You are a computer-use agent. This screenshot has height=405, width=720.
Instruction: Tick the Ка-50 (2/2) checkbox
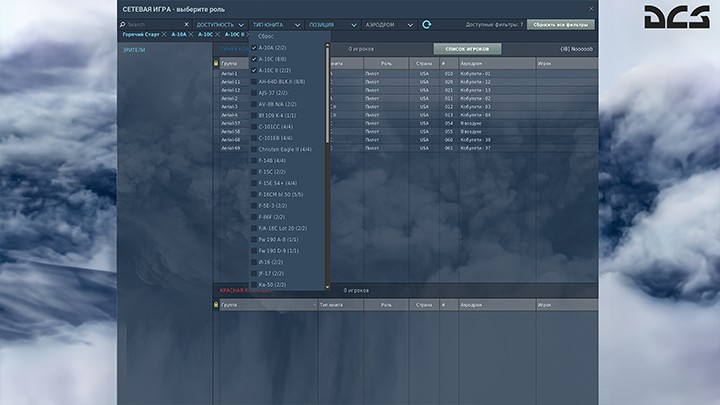click(254, 284)
